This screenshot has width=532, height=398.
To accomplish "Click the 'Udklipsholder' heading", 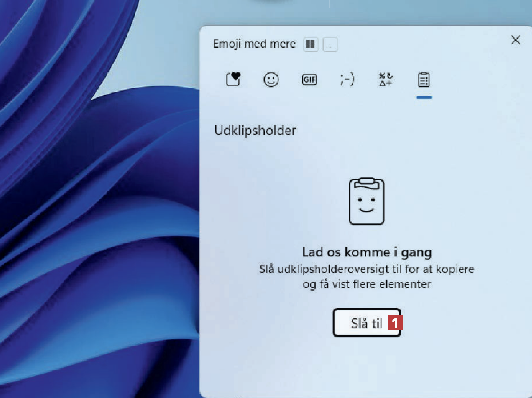I will click(x=255, y=131).
